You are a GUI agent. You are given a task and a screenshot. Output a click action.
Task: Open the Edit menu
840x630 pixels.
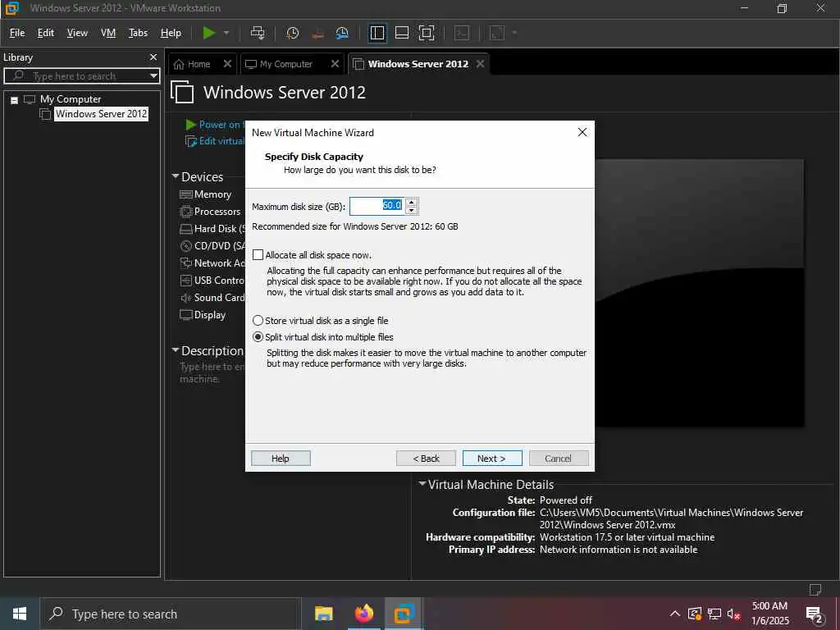click(x=46, y=33)
